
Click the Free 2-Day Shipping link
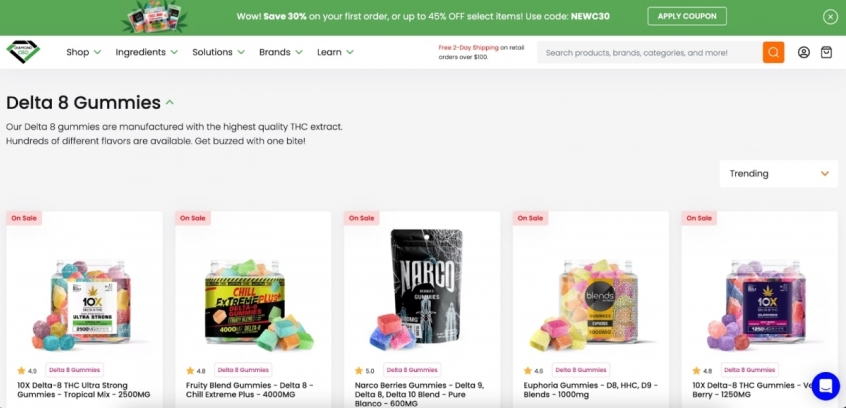pos(468,47)
